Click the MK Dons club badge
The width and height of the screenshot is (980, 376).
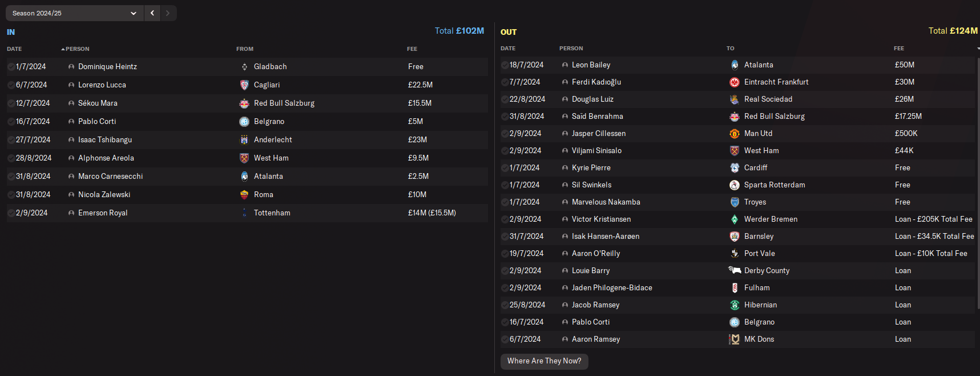pyautogui.click(x=735, y=339)
